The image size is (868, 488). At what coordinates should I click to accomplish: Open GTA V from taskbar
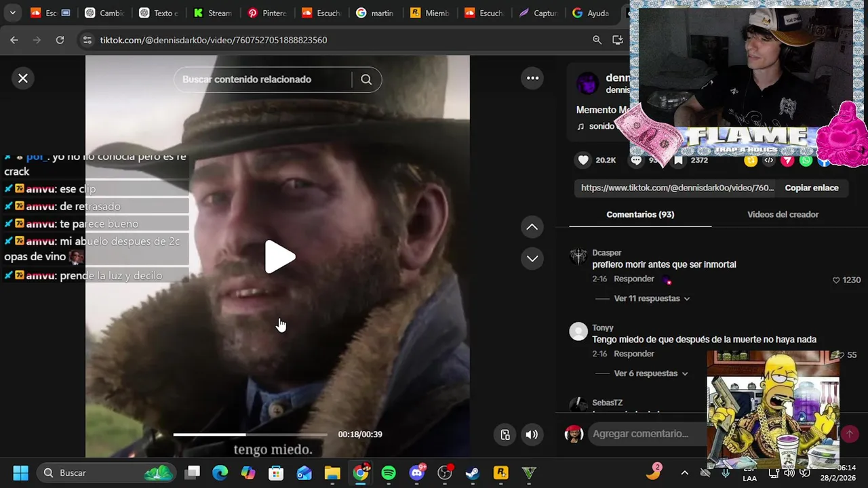(529, 472)
